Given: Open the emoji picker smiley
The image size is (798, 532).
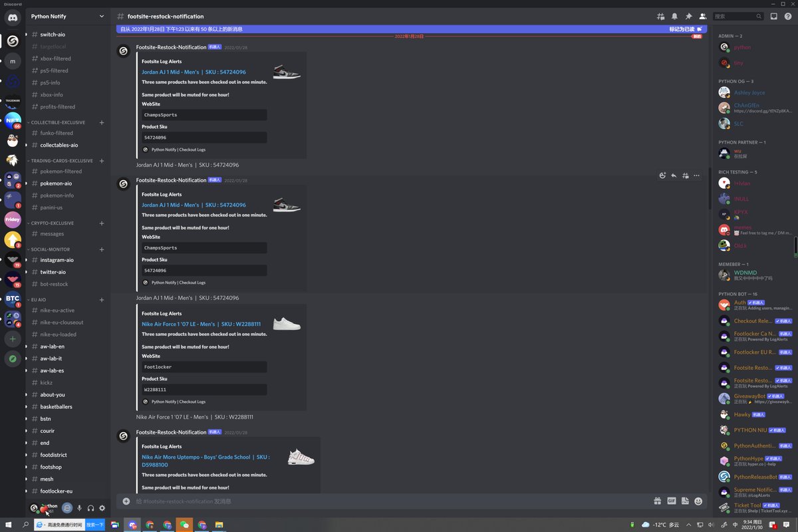Looking at the screenshot, I should click(x=698, y=501).
